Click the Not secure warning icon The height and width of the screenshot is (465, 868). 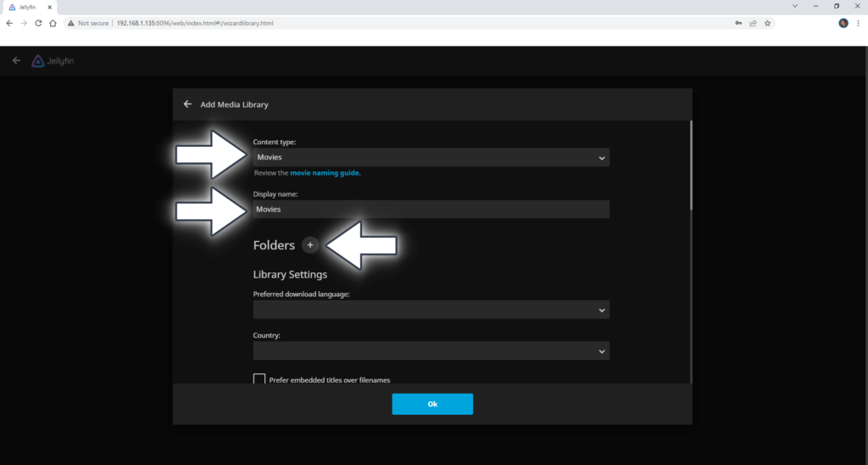[71, 23]
